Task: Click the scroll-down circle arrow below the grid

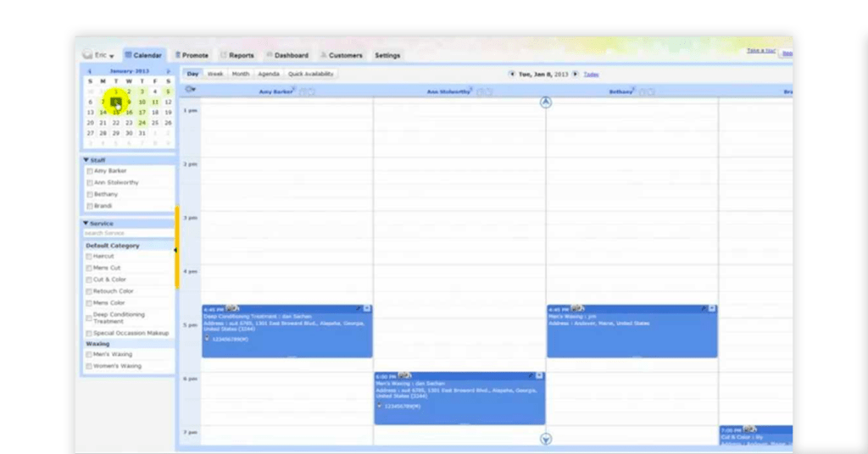Action: 546,439
